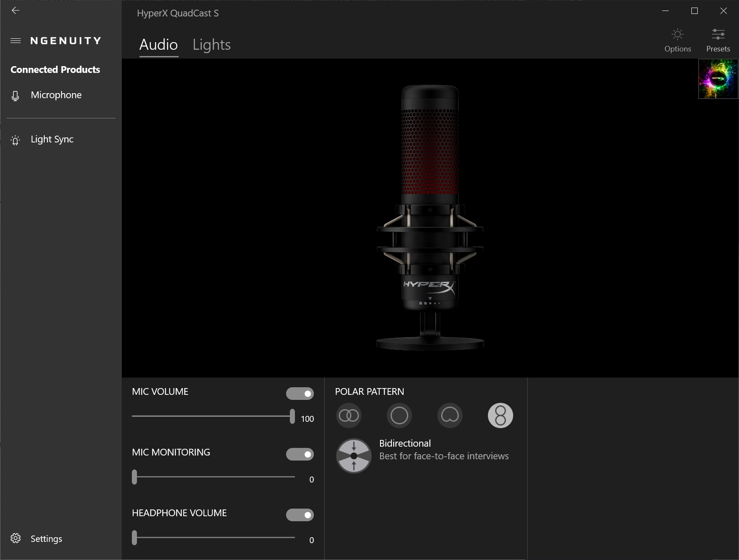
Task: Click the rainbow preset thumbnail
Action: tap(718, 79)
